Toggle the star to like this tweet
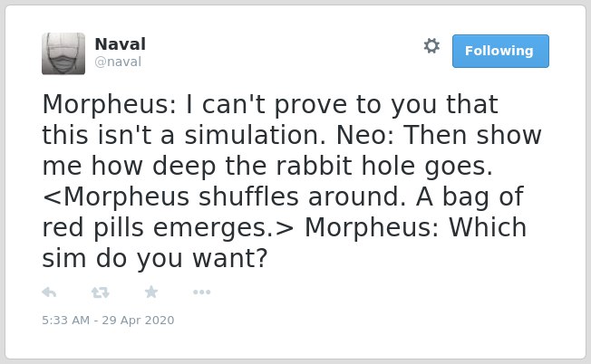 point(151,292)
